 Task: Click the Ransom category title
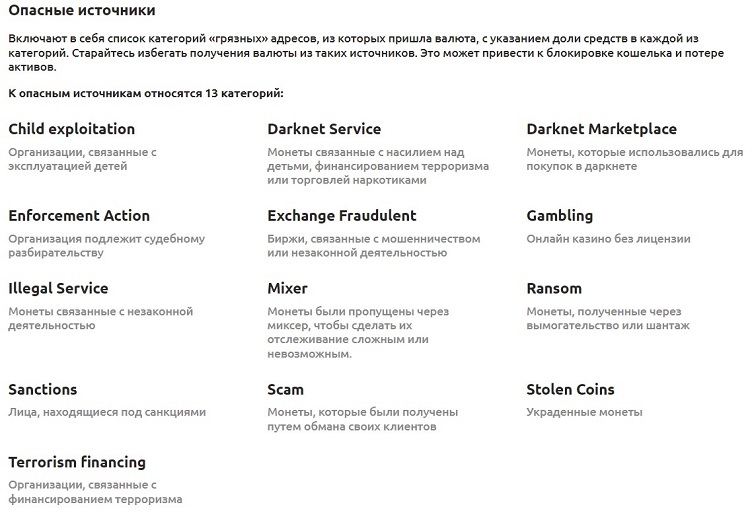tap(554, 289)
